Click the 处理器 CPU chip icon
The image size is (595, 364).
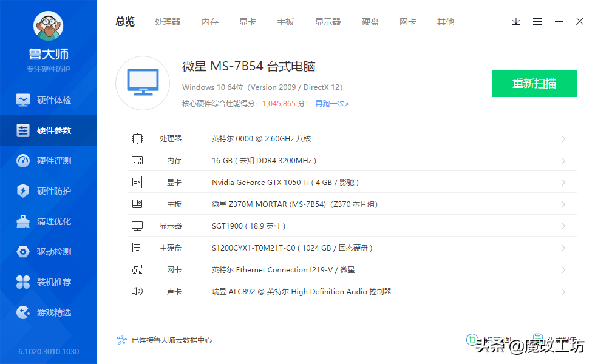(137, 139)
